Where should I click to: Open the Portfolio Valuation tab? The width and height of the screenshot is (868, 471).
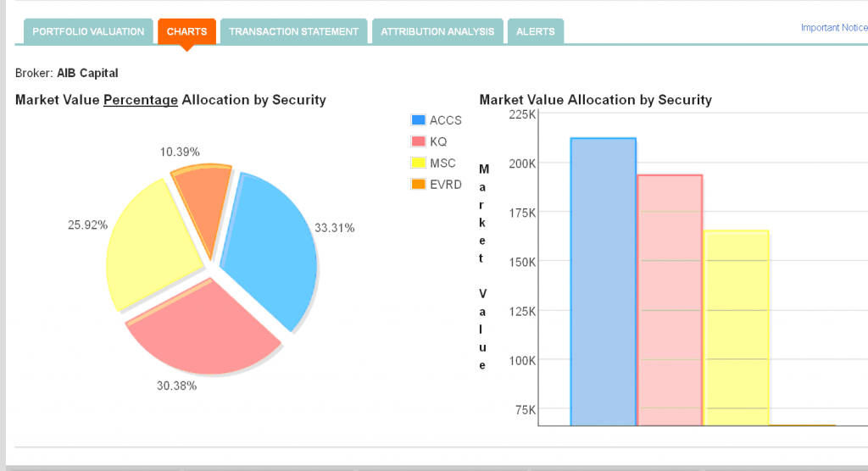[88, 31]
